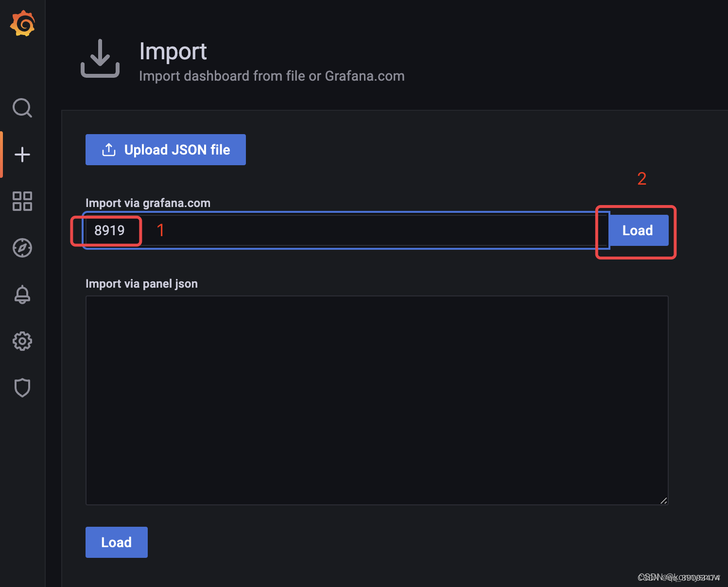Open the Grafana home logo
Viewport: 728px width, 587px height.
pyautogui.click(x=22, y=23)
